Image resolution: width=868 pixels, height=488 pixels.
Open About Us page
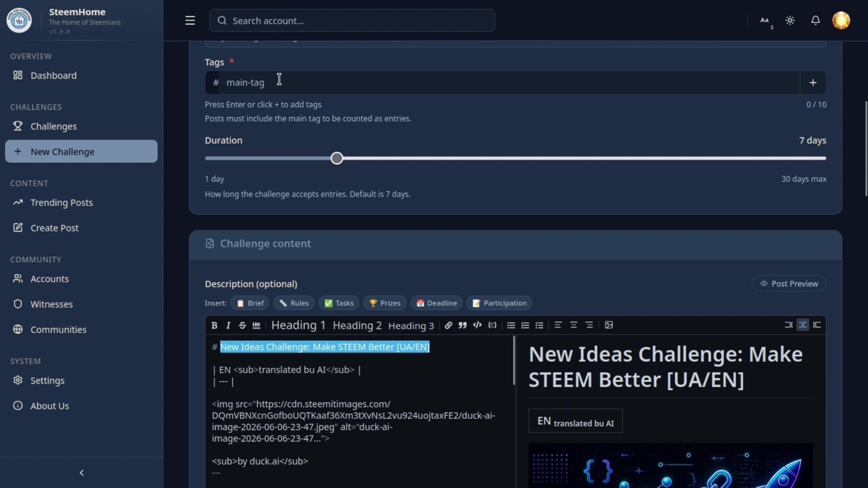coord(81,406)
